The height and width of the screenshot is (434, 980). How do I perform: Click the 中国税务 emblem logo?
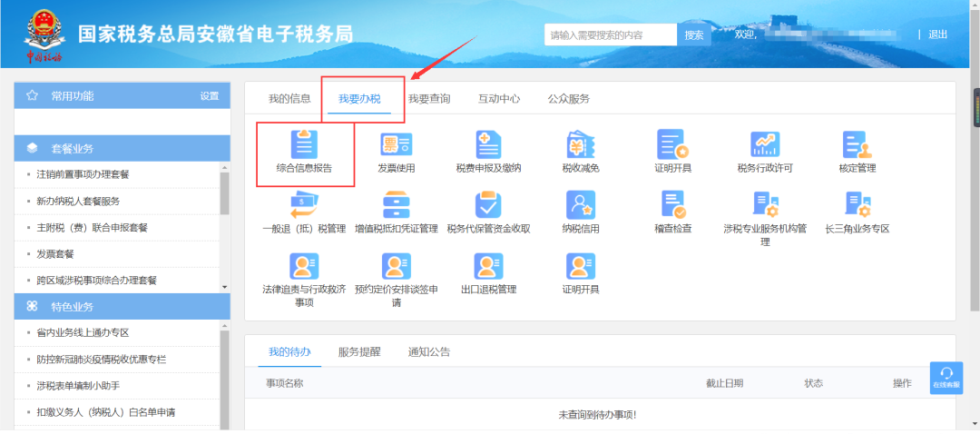point(44,35)
